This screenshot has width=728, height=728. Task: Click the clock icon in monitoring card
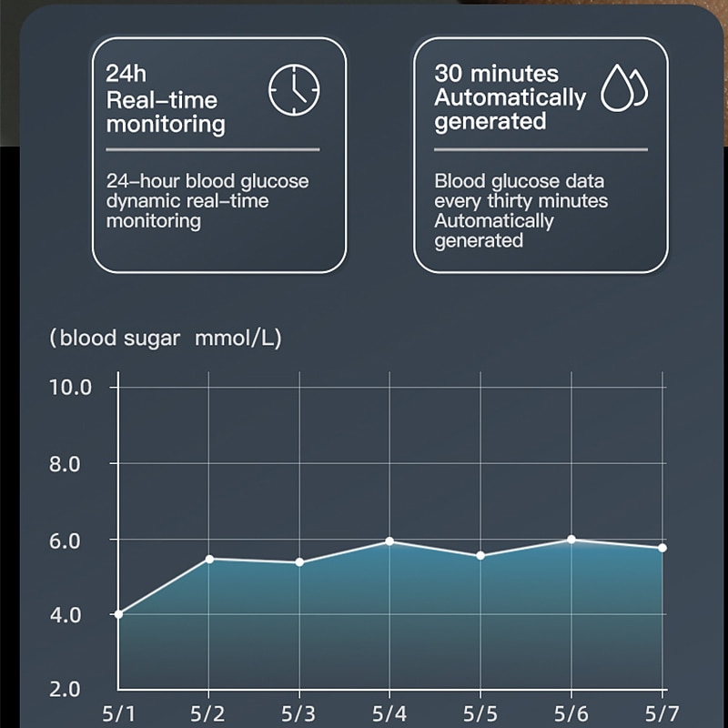(294, 89)
